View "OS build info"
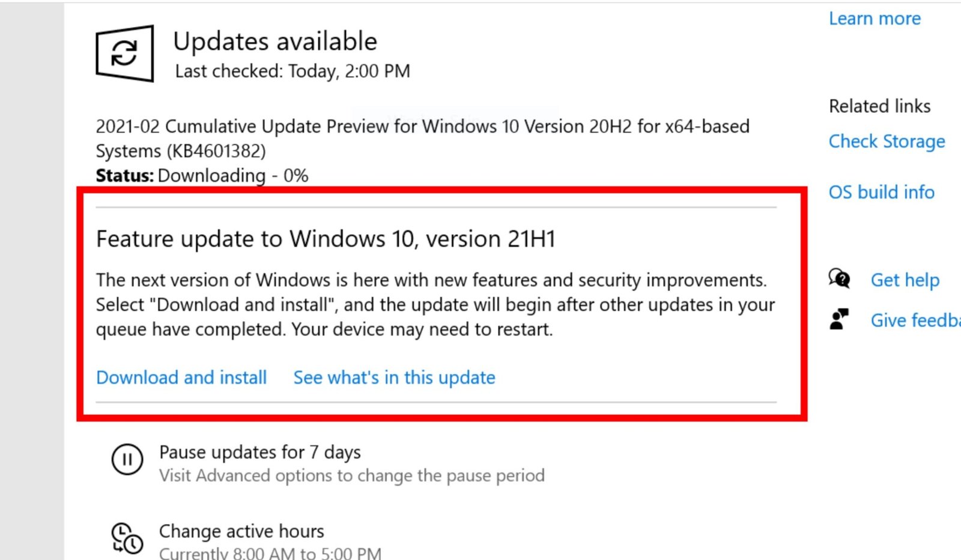Image resolution: width=961 pixels, height=560 pixels. (881, 192)
